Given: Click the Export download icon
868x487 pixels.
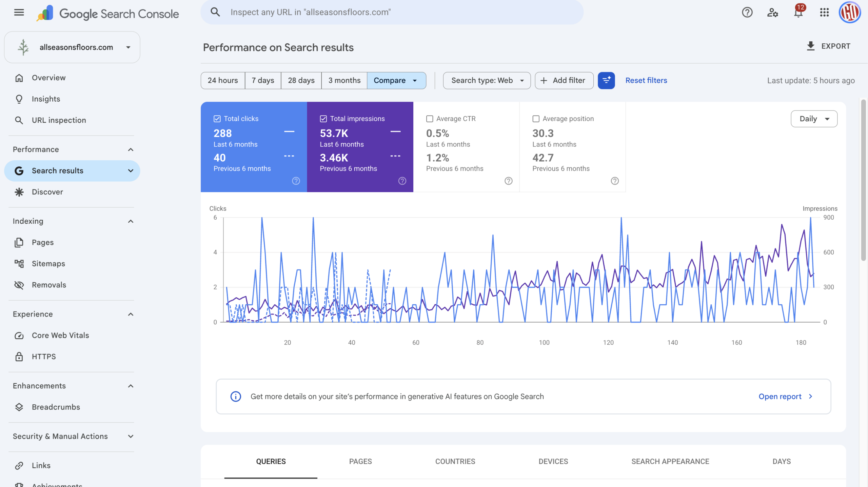Looking at the screenshot, I should point(810,46).
